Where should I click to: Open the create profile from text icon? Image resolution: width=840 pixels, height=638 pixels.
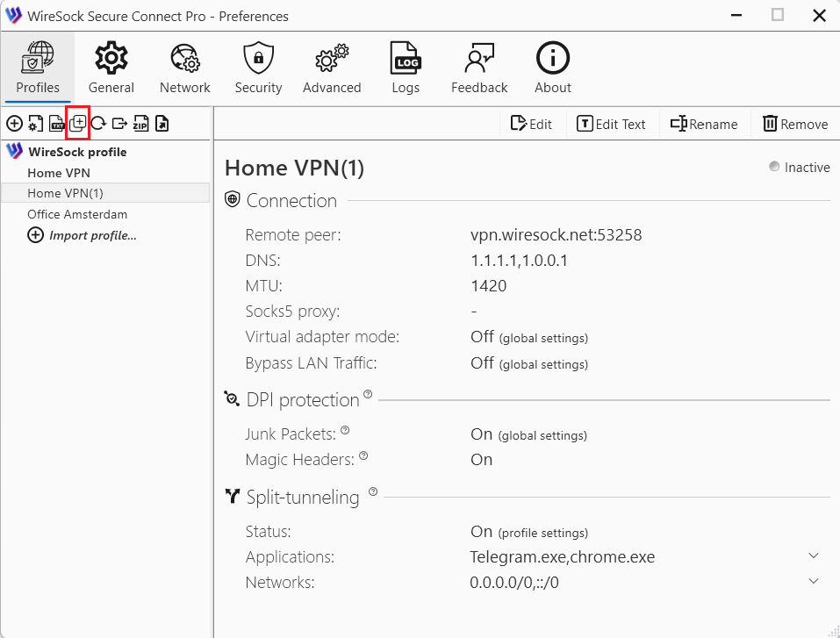point(55,123)
